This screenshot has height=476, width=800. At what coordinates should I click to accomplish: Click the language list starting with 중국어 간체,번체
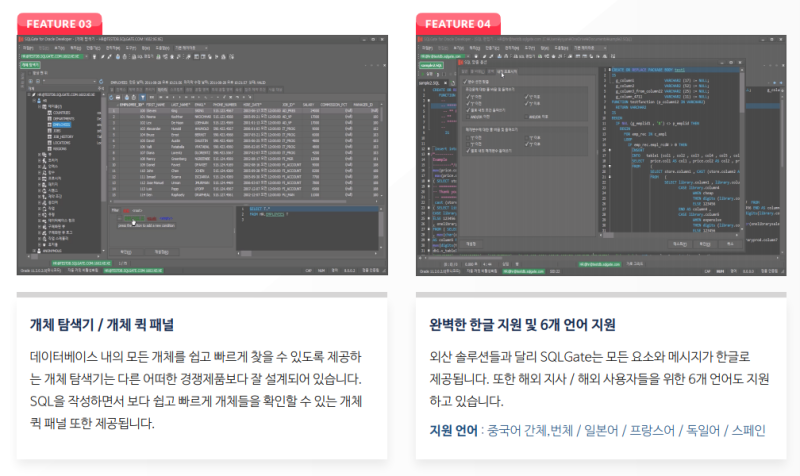click(x=627, y=430)
